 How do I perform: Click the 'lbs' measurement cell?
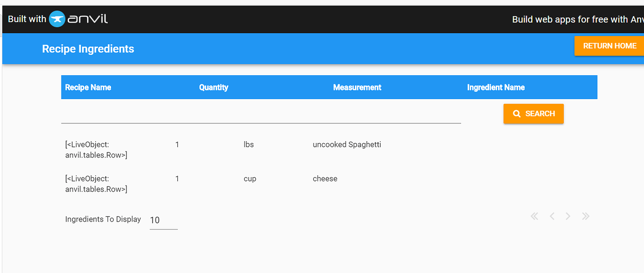pyautogui.click(x=249, y=144)
